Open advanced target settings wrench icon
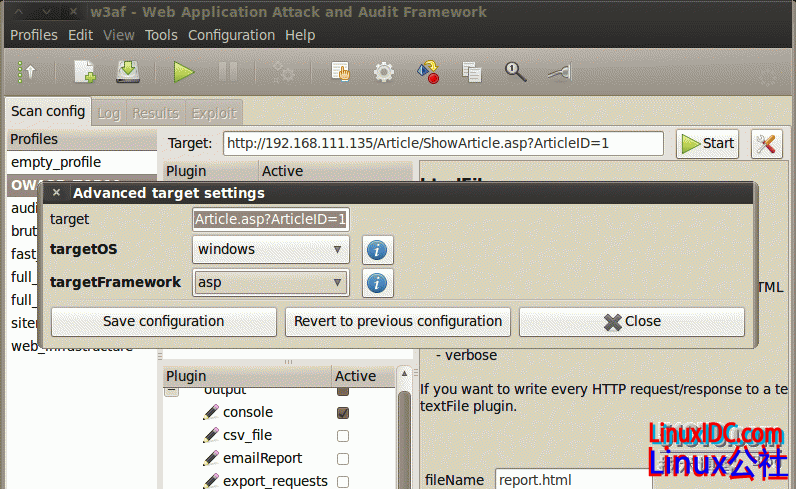The height and width of the screenshot is (489, 796). pos(766,143)
